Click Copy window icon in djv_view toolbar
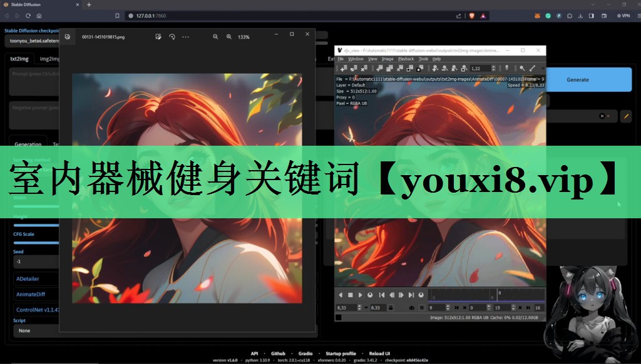Image resolution: width=641 pixels, height=364 pixels. coord(390,68)
